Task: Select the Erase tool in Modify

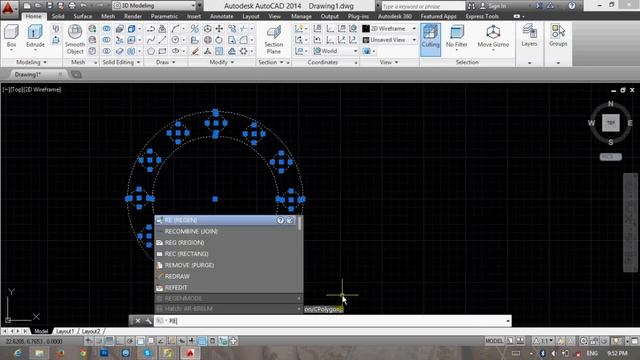Action: [195, 51]
